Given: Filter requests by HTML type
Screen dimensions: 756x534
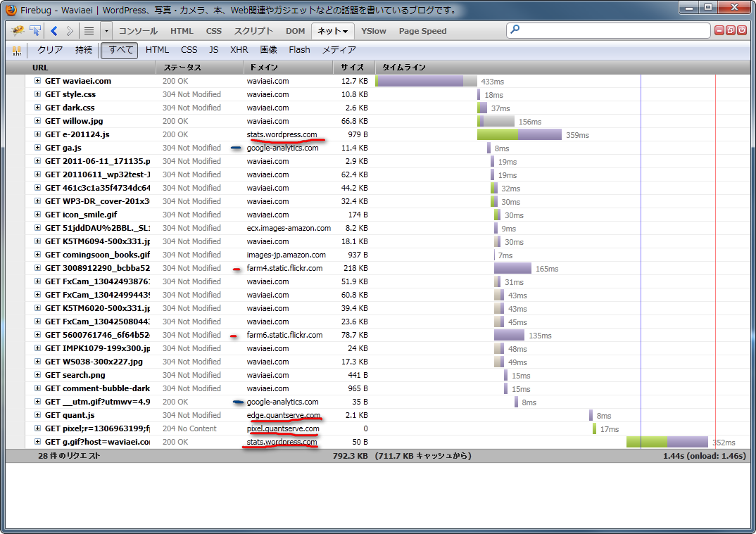Looking at the screenshot, I should click(x=157, y=50).
